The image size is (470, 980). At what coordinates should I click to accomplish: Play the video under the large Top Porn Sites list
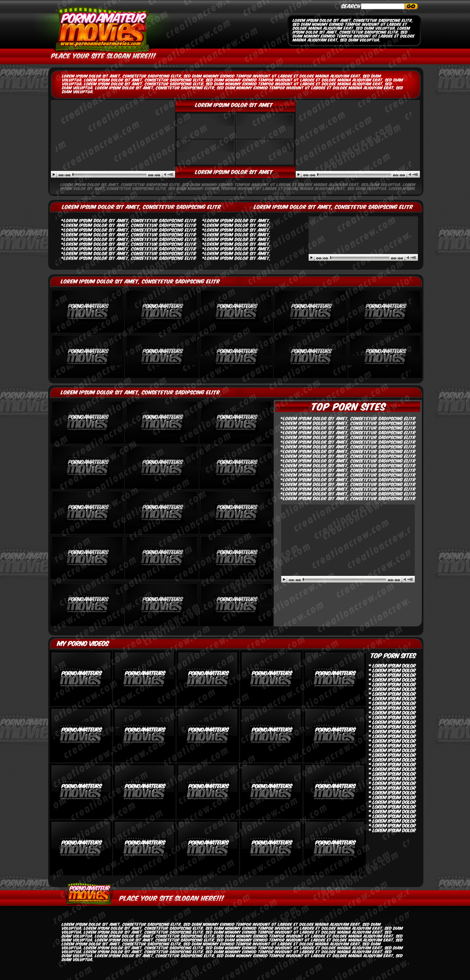click(284, 579)
